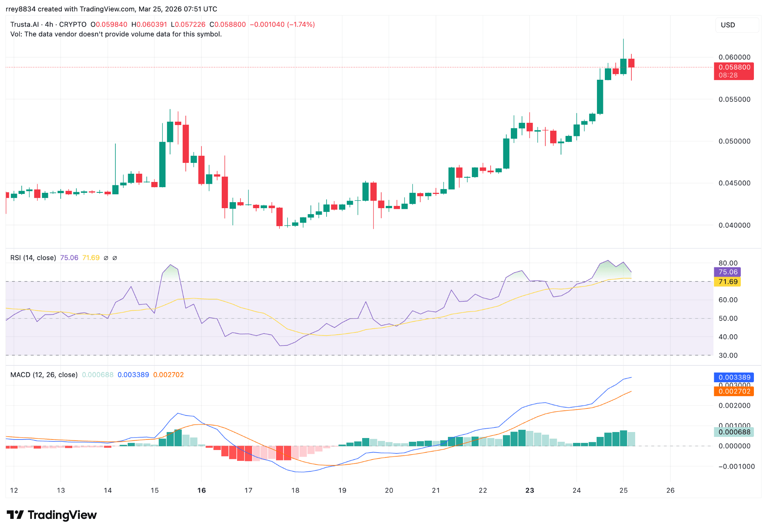Click the 0.050000 price axis label
Screen dimensions: 767x532
[734, 141]
